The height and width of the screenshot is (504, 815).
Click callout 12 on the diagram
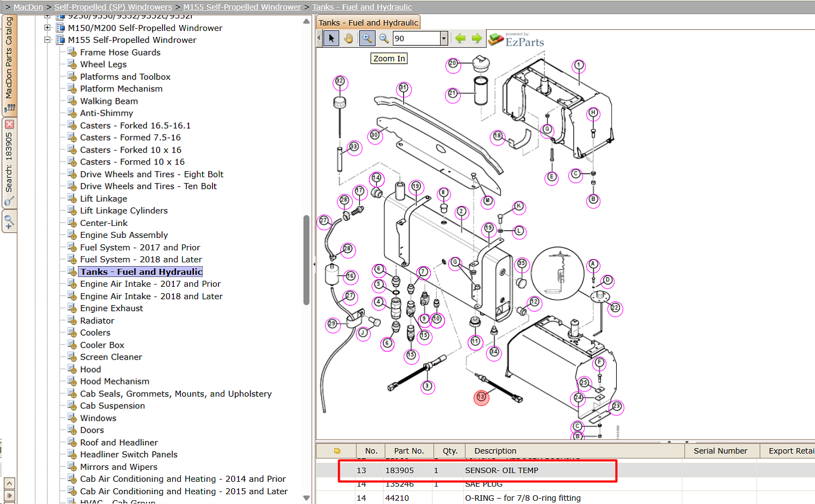point(535,302)
